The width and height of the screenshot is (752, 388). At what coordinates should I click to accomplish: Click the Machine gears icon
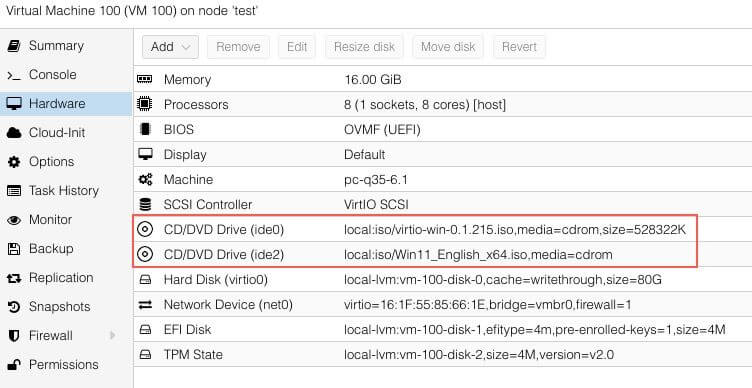tap(145, 179)
